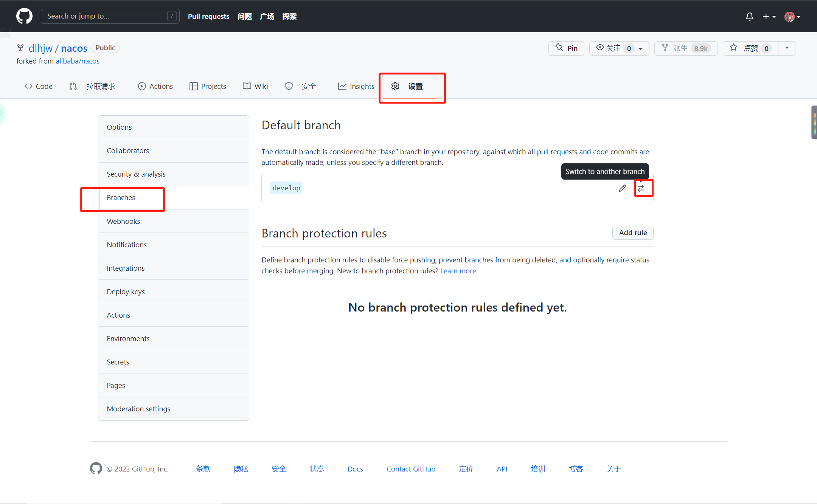
Task: Open Pages in settings sidebar
Action: point(174,385)
